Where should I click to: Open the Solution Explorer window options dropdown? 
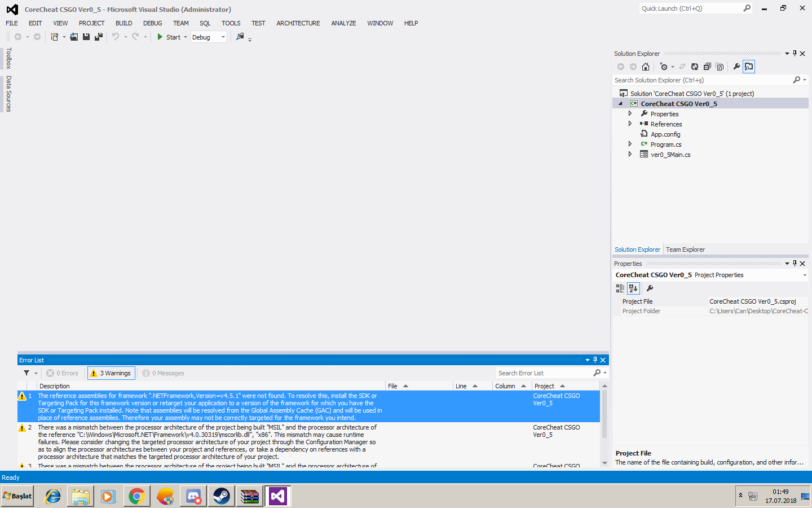[787, 54]
